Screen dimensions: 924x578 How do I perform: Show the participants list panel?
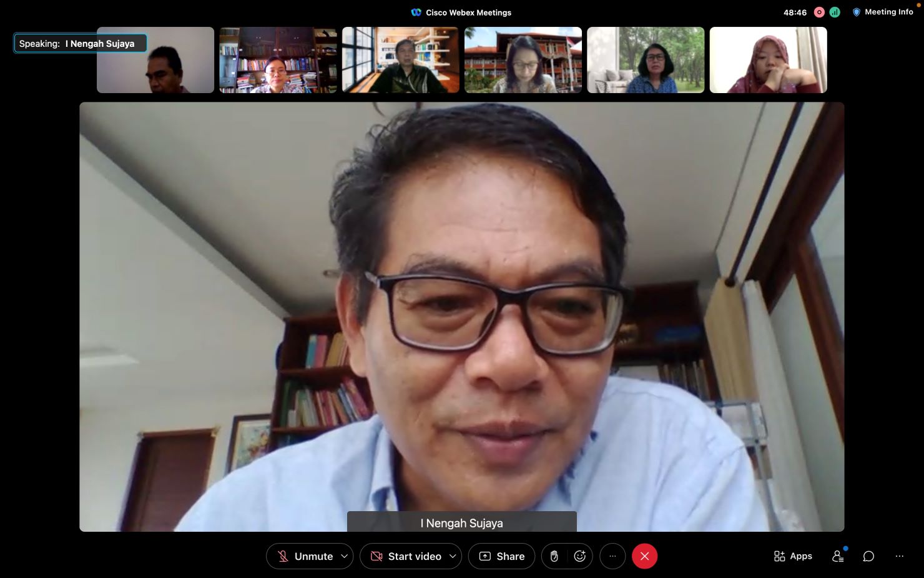click(838, 556)
